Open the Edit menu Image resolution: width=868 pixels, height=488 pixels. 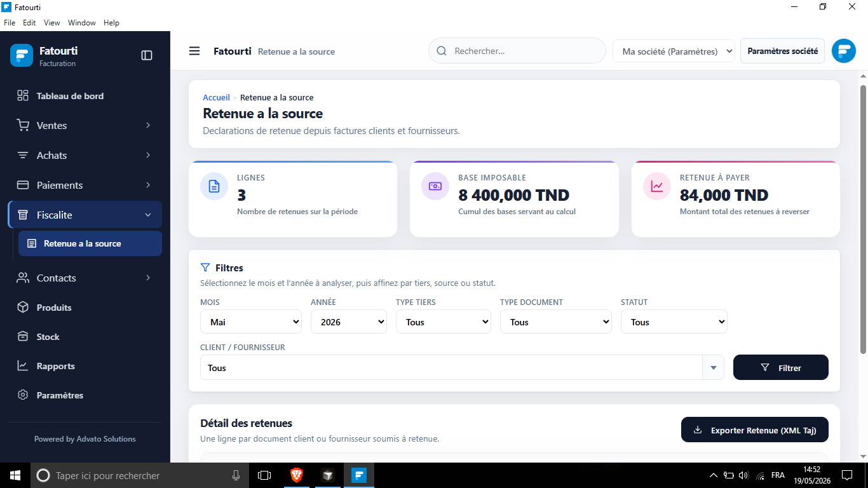tap(29, 23)
